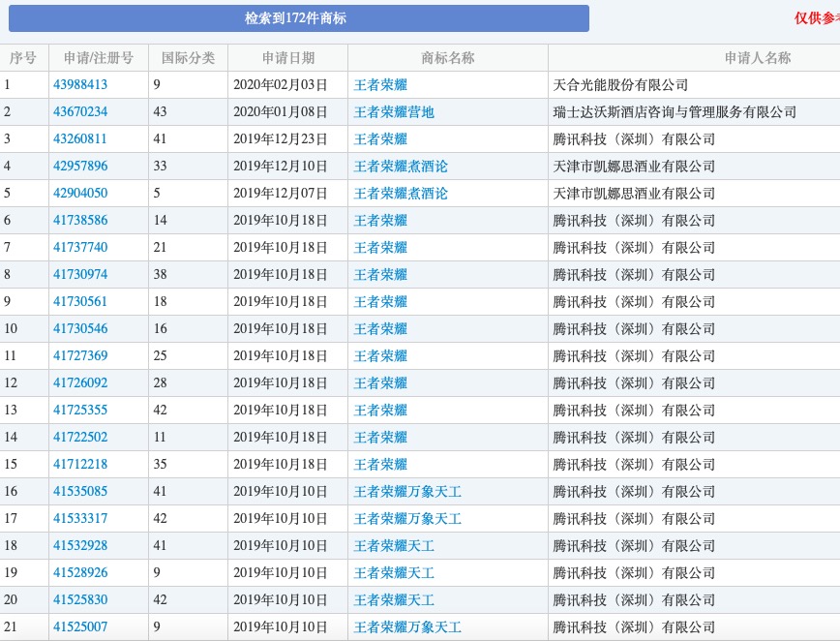Open application number 41525830 link
This screenshot has width=840, height=641.
(x=80, y=600)
